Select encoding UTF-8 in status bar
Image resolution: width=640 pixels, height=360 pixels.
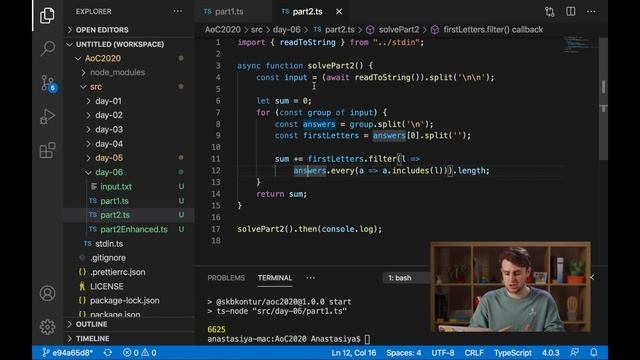(443, 353)
